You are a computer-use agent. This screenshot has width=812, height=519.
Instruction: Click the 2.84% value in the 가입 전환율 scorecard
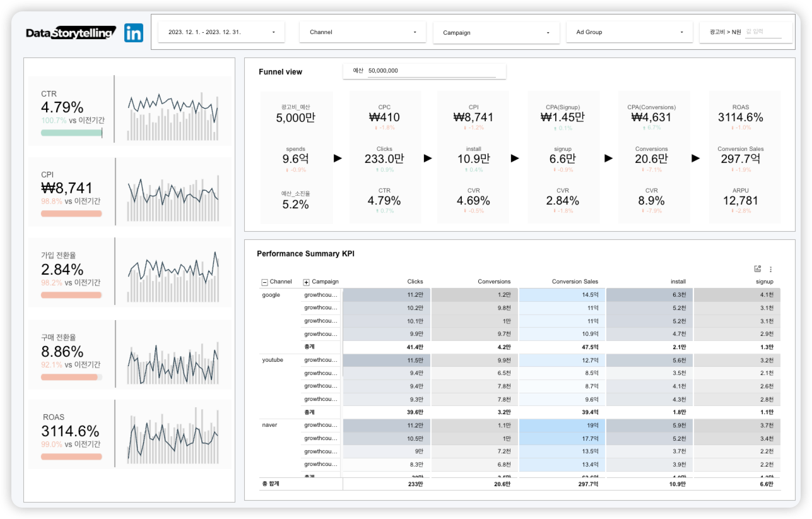point(62,270)
